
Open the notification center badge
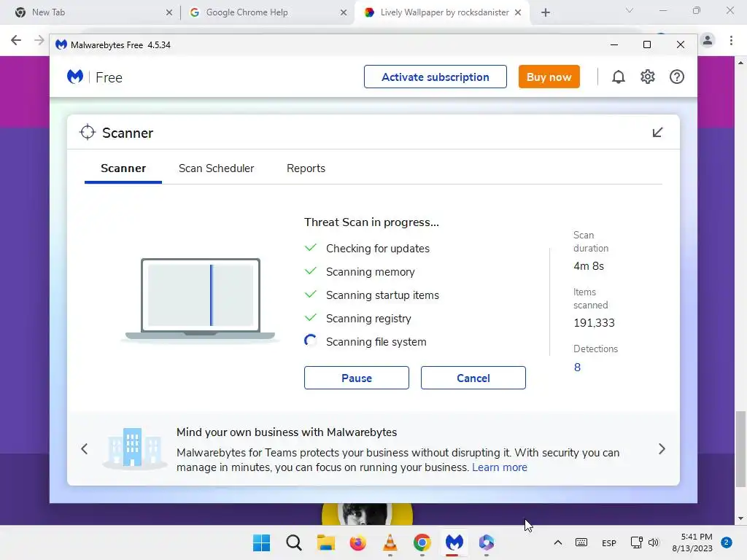[727, 542]
